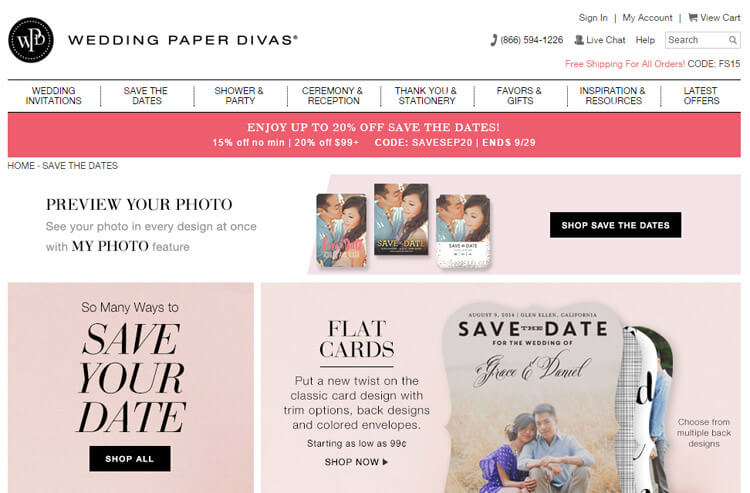Click the phone handset icon

click(x=494, y=40)
